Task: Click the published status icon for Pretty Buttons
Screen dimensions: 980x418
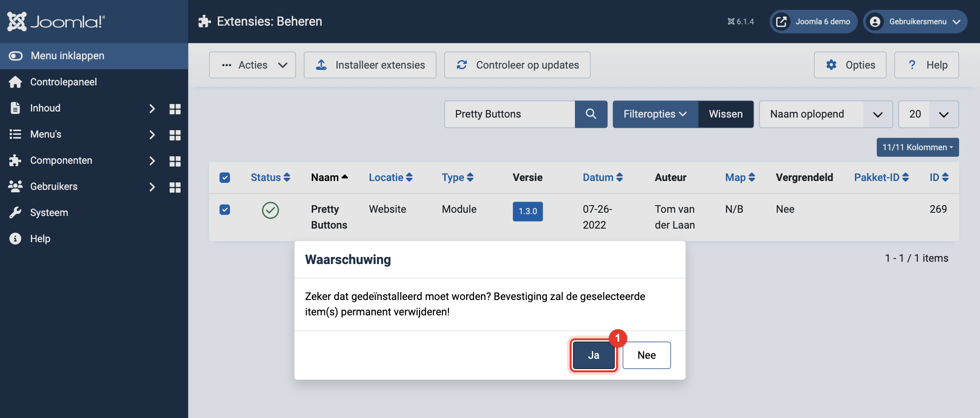Action: [x=270, y=210]
